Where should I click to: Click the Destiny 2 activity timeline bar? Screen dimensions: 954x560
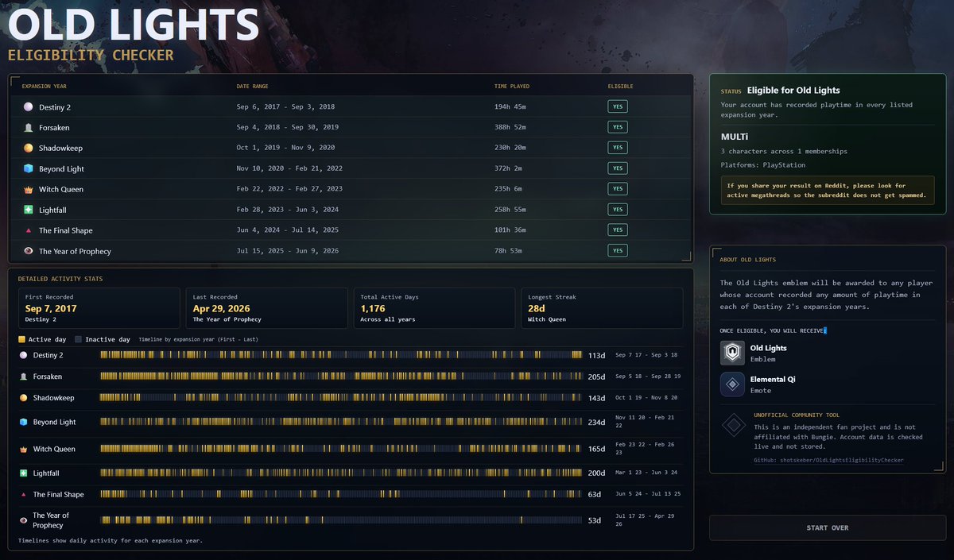(341, 355)
